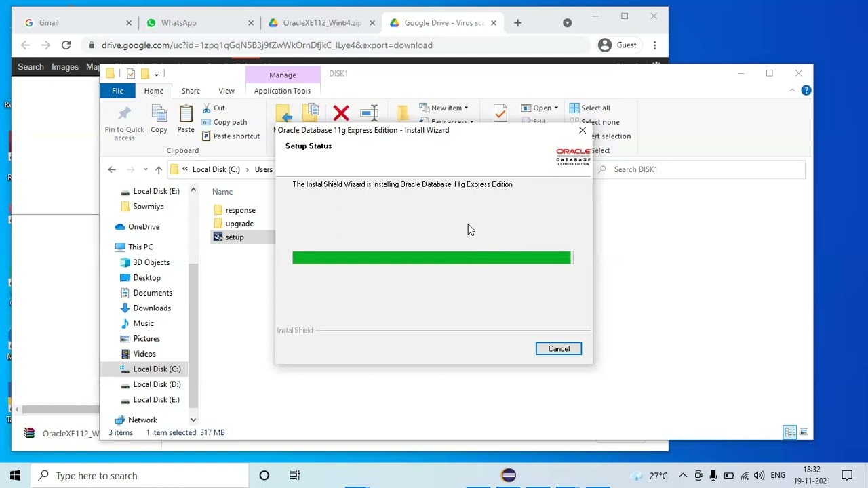
Task: Open Chrome three-dot menu
Action: [654, 45]
